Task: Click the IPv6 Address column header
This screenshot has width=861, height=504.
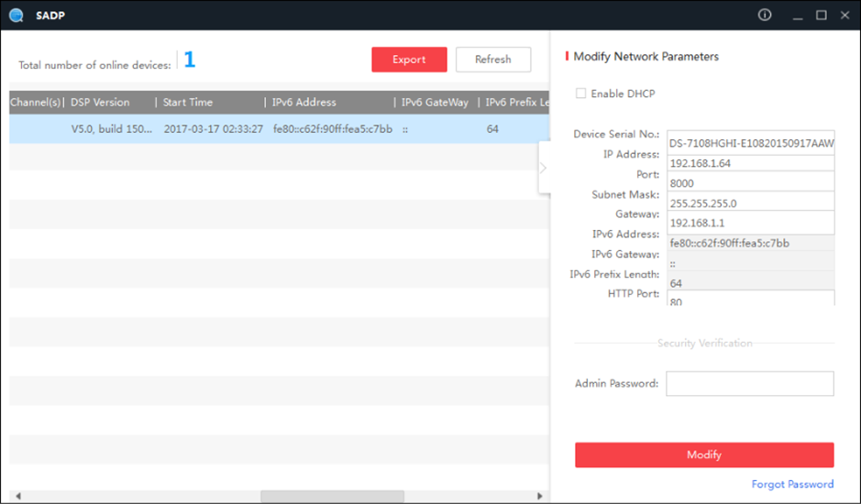Action: [304, 103]
